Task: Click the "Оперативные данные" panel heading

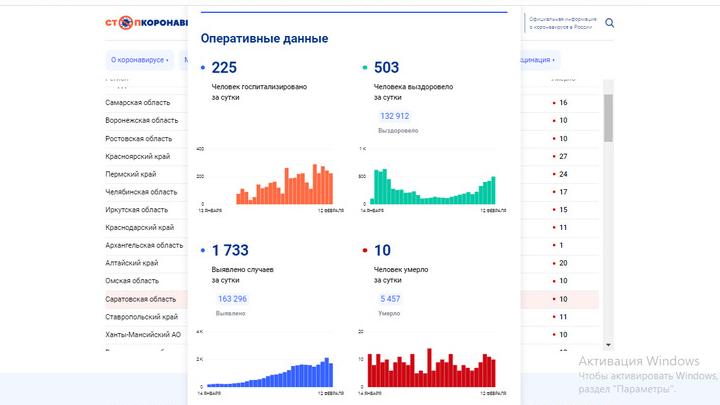Action: [x=264, y=38]
